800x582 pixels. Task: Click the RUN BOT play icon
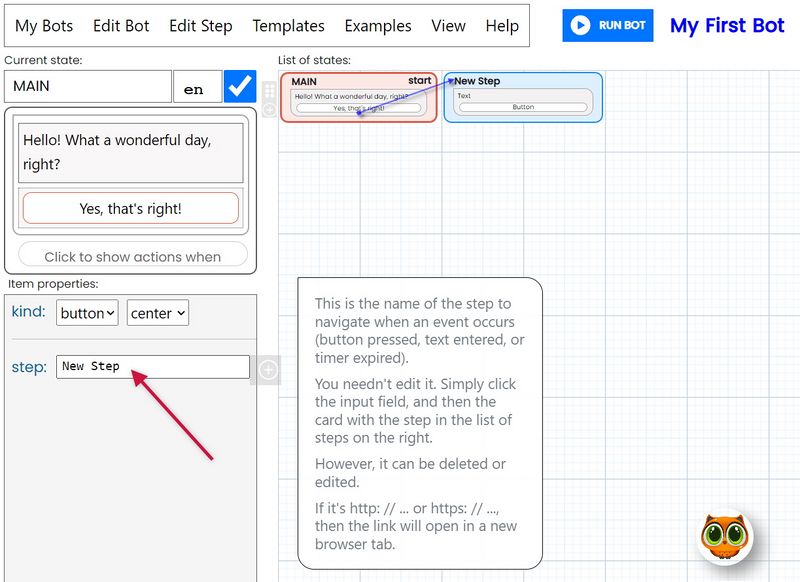(x=580, y=26)
